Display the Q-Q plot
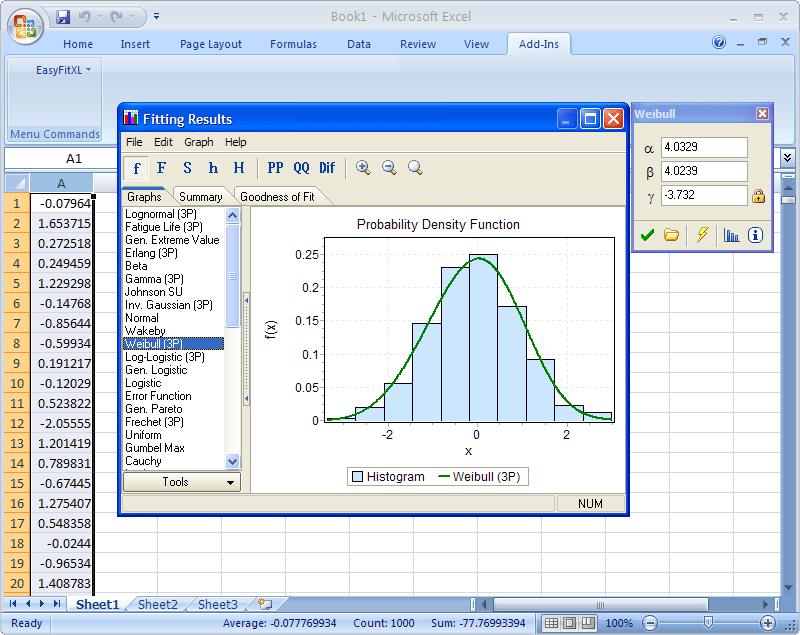 coord(302,168)
